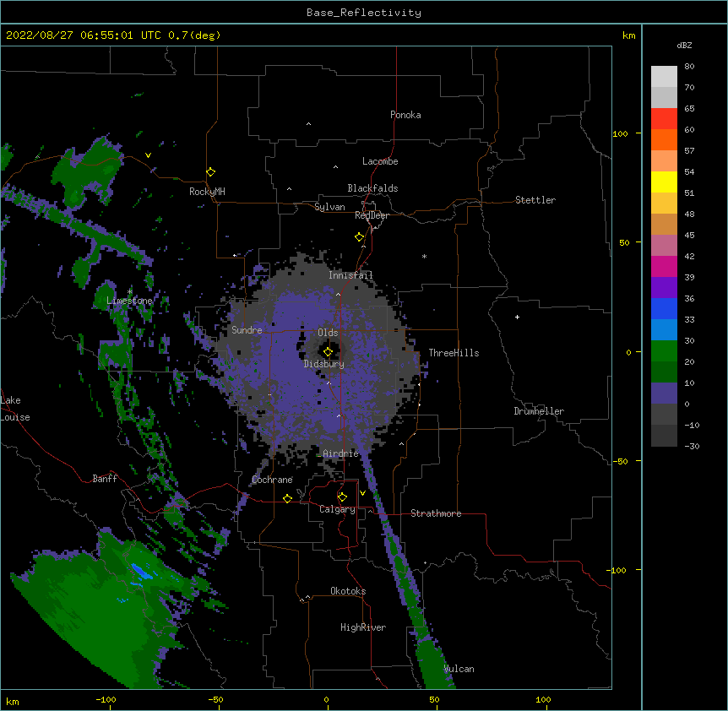Click the Sundre label
Image resolution: width=728 pixels, height=711 pixels.
pyautogui.click(x=247, y=330)
